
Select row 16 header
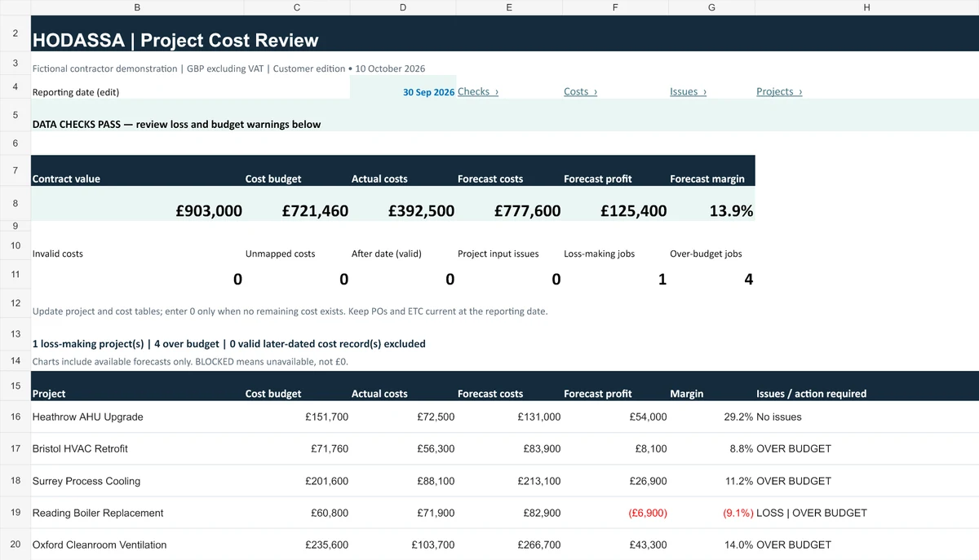coord(15,417)
